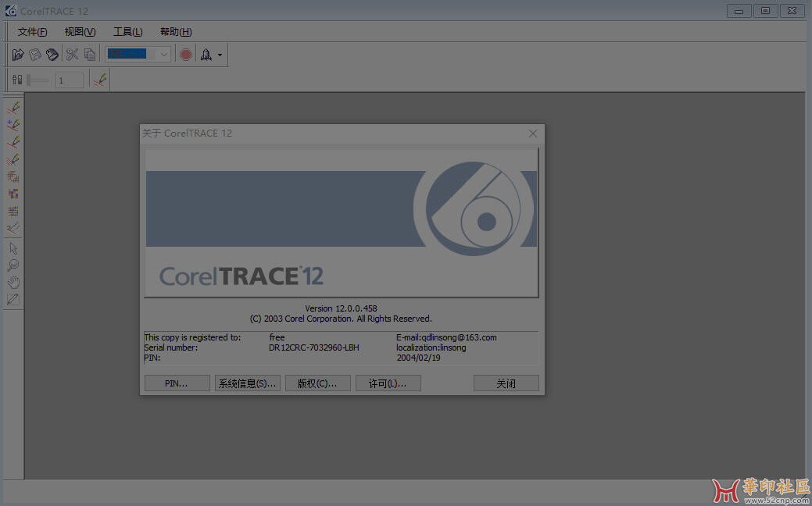Click the localization:linsong text
Image resolution: width=812 pixels, height=506 pixels.
click(x=431, y=347)
